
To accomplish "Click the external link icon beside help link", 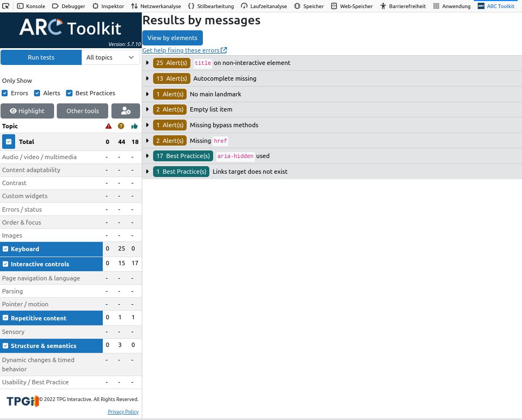I will click(x=224, y=50).
